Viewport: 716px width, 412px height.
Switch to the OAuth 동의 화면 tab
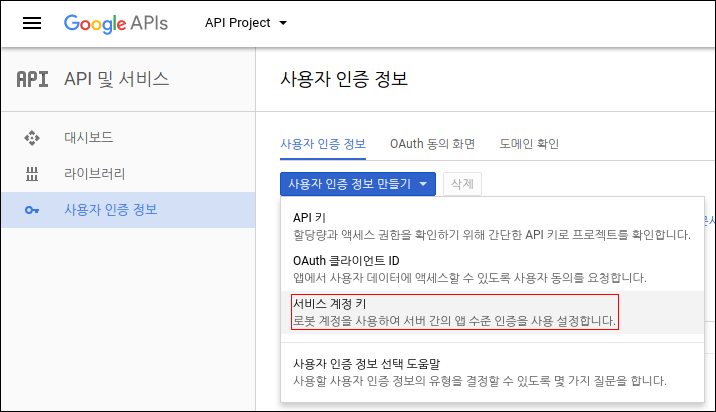pos(432,144)
